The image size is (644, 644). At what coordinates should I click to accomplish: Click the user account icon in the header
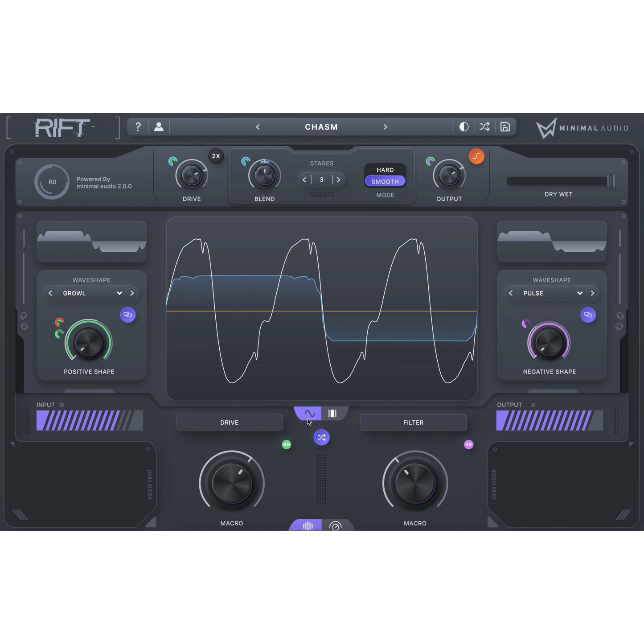tap(159, 127)
